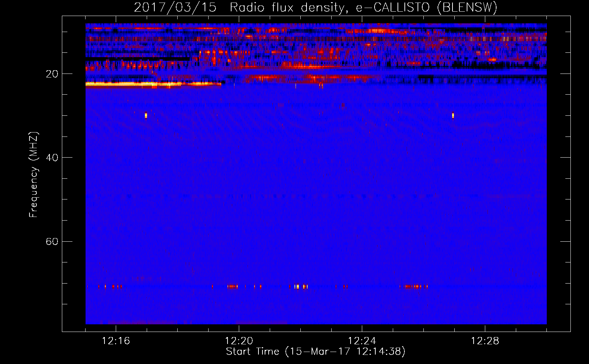Click the '12:16' time tick label
Screen dimensions: 589x364
tap(116, 341)
